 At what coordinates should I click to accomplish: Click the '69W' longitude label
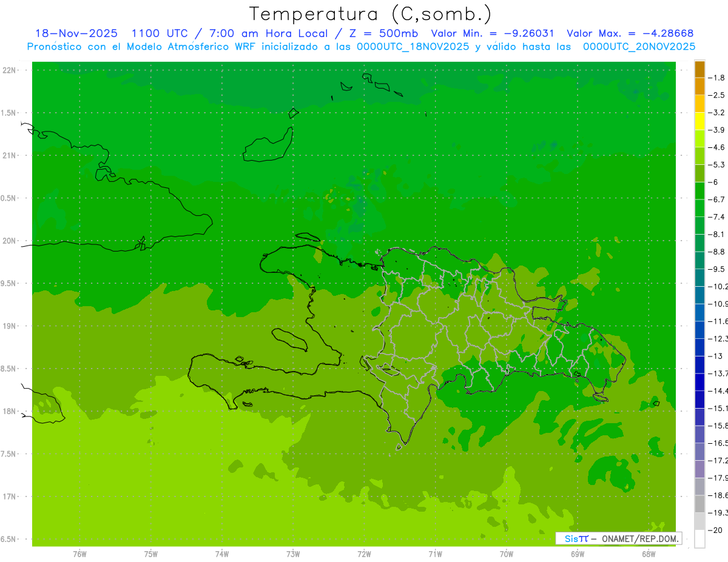point(577,554)
